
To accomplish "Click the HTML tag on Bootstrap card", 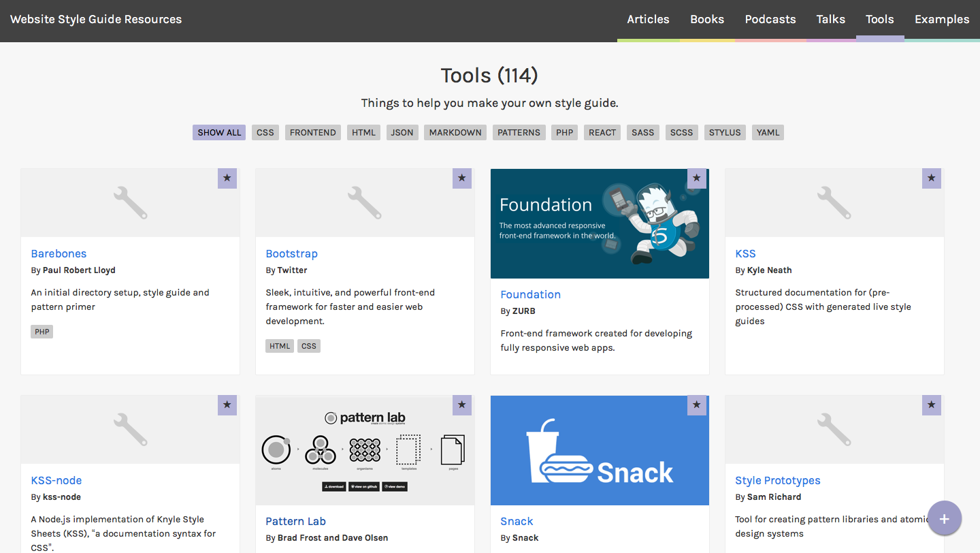I will pos(280,346).
